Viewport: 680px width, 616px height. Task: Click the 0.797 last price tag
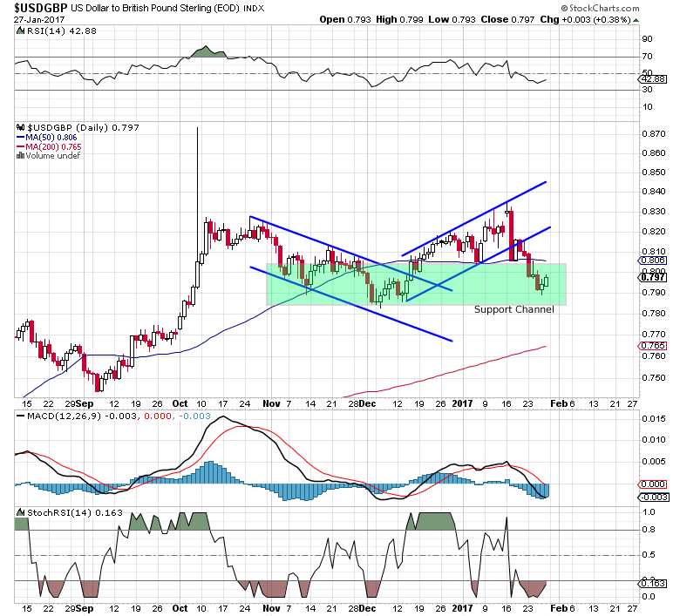[x=653, y=277]
